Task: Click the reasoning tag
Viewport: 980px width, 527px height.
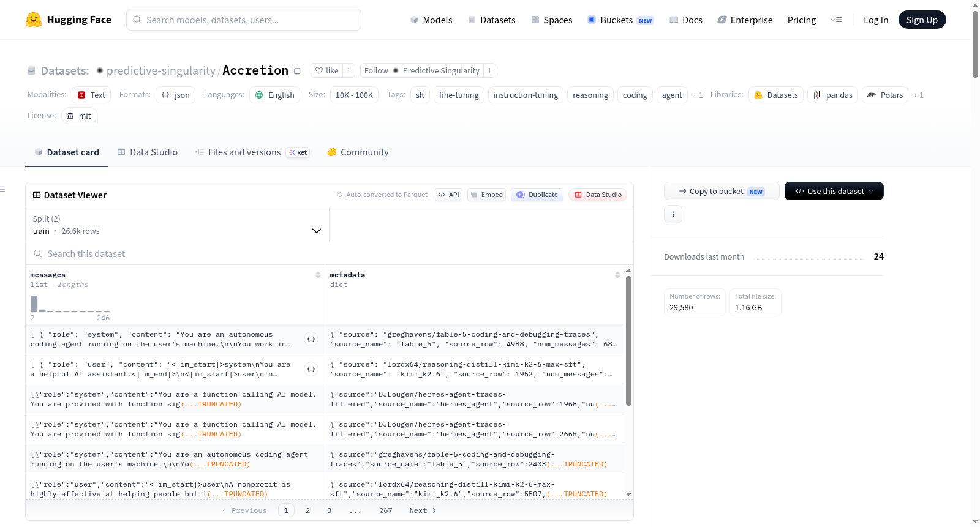Action: [590, 95]
